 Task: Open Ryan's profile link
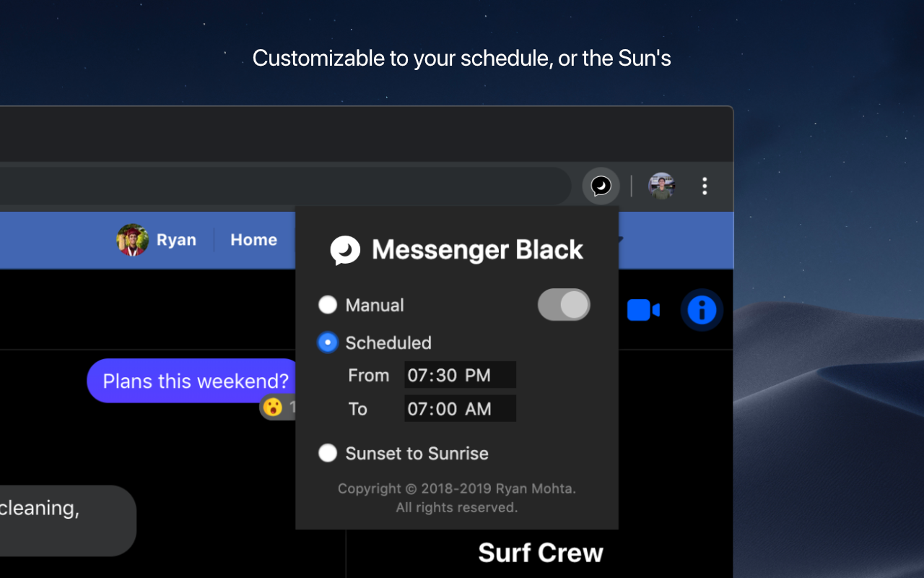click(176, 240)
